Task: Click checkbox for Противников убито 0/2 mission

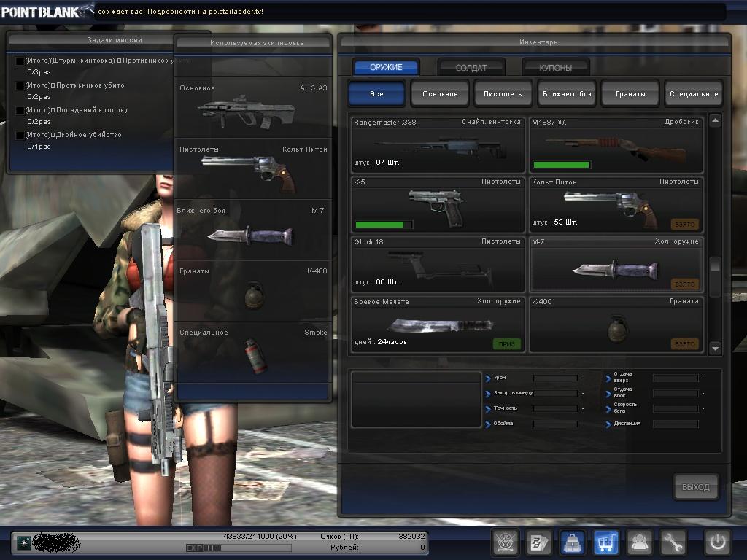Action: pyautogui.click(x=20, y=86)
